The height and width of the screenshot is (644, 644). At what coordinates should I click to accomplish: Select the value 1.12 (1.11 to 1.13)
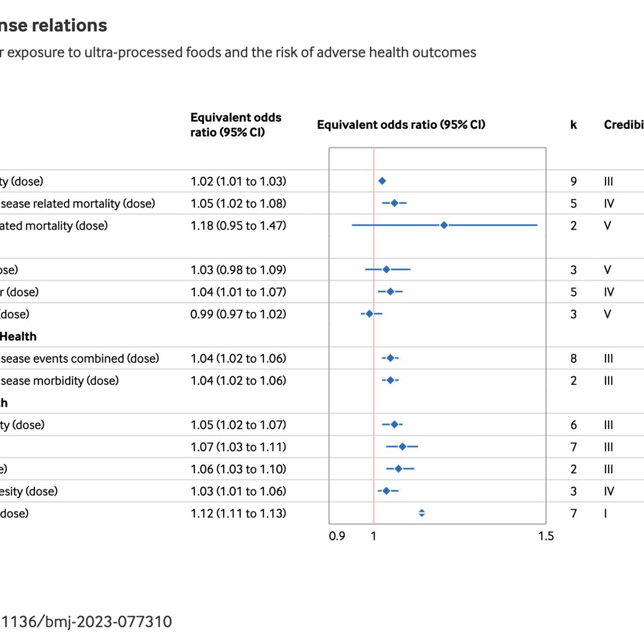tap(238, 514)
